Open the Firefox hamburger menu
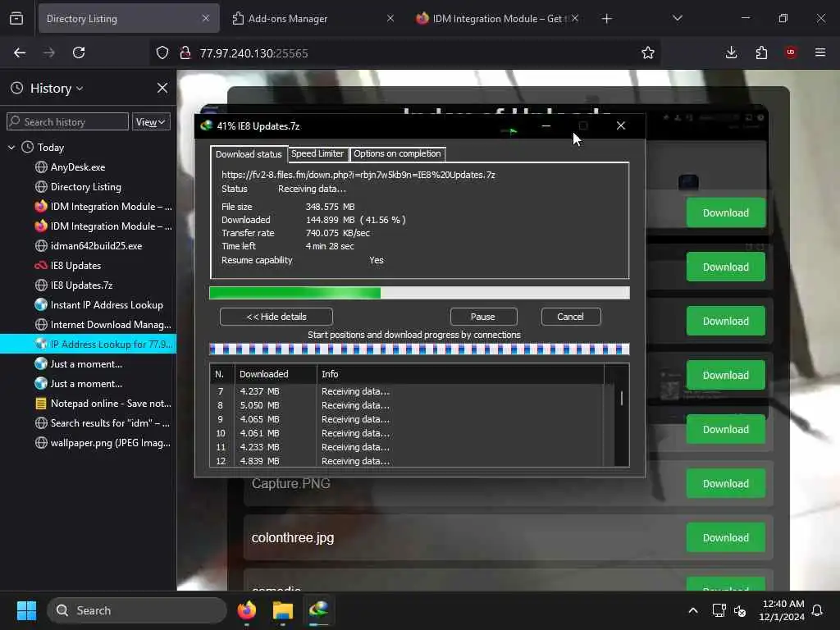Image resolution: width=840 pixels, height=630 pixels. tap(820, 52)
